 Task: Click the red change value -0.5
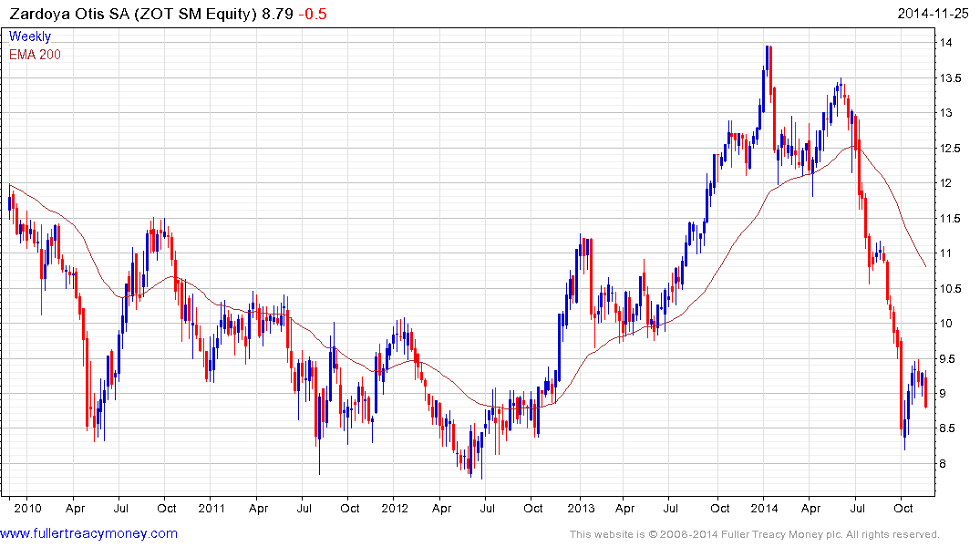pyautogui.click(x=313, y=14)
